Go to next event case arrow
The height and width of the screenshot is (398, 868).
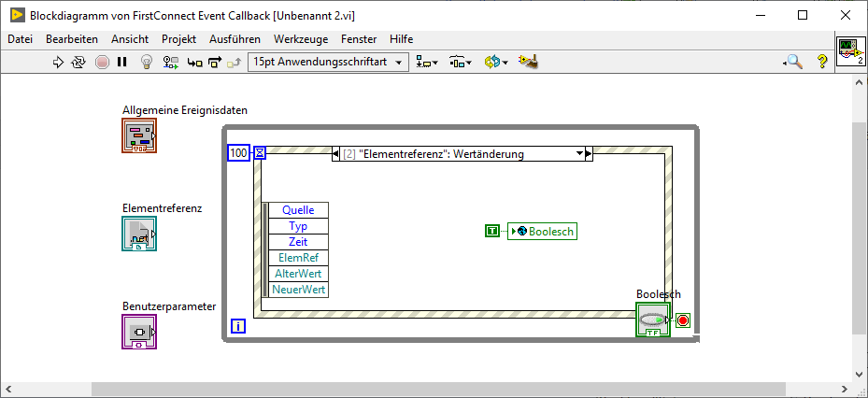(589, 154)
